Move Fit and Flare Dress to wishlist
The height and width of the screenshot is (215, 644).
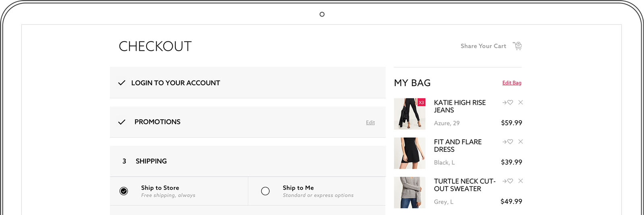tap(508, 142)
